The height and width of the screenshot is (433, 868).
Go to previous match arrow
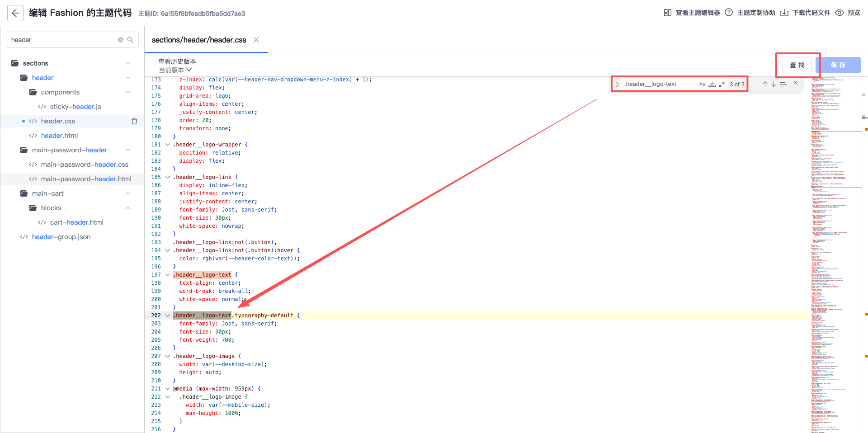tap(765, 84)
